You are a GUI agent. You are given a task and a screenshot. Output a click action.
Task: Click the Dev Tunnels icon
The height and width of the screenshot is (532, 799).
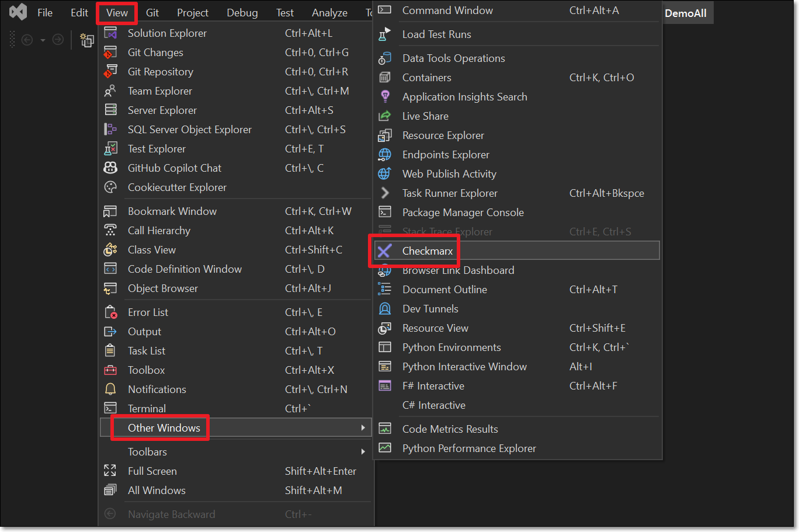click(x=384, y=309)
